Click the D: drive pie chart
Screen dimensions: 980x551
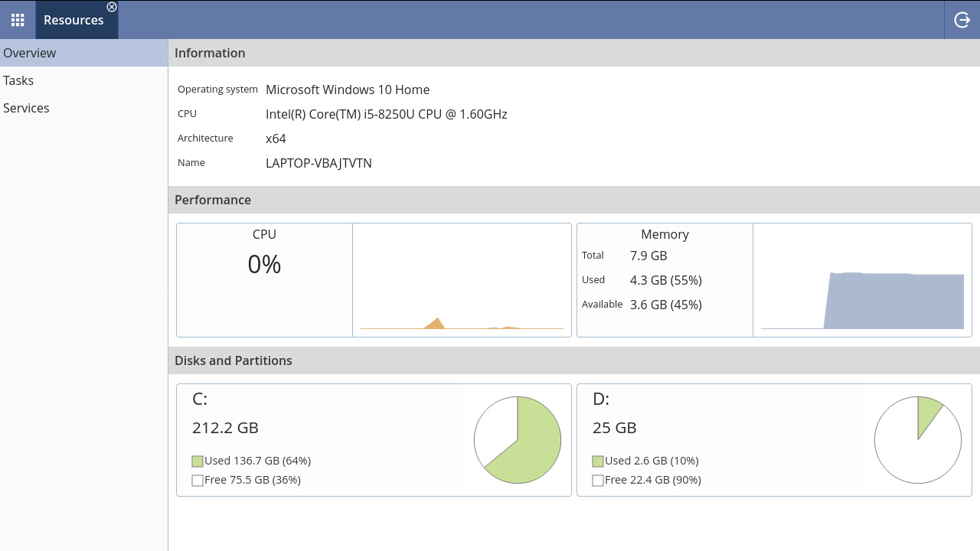coord(918,440)
